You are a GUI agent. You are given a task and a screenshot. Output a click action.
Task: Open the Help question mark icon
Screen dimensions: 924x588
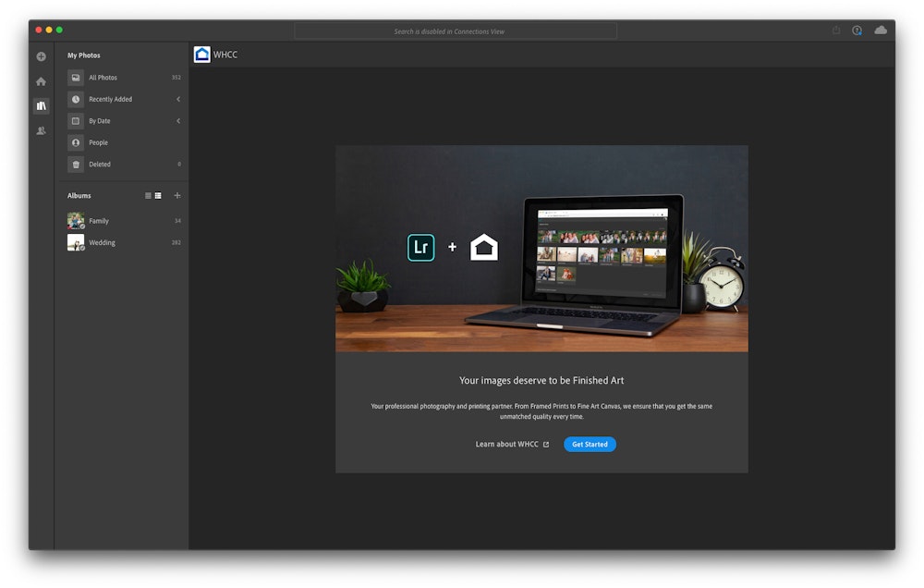pos(857,31)
